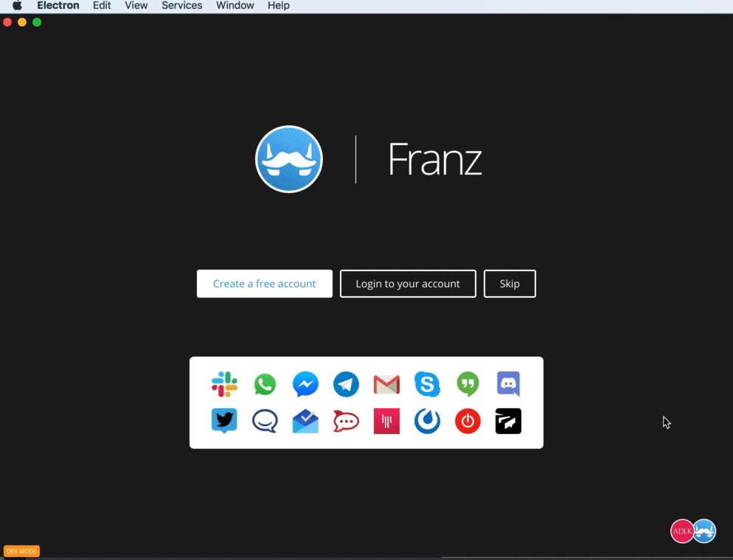The image size is (733, 560).
Task: Click Login to your account
Action: point(408,284)
